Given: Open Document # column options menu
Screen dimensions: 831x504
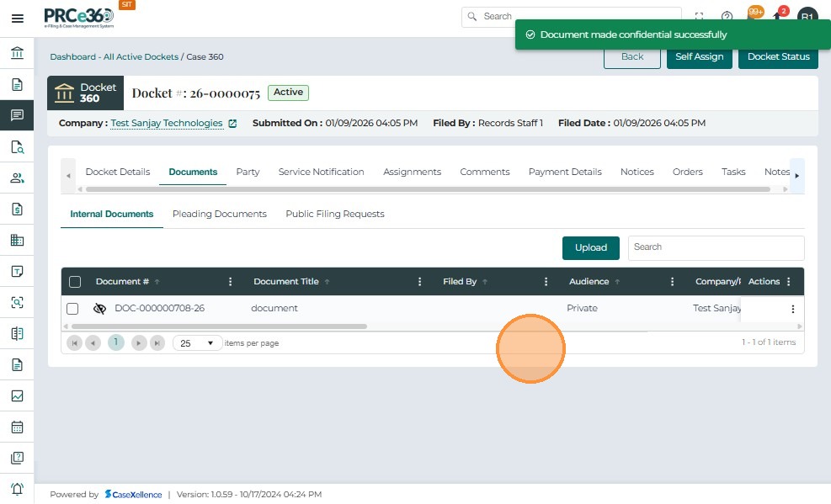Looking at the screenshot, I should click(230, 282).
